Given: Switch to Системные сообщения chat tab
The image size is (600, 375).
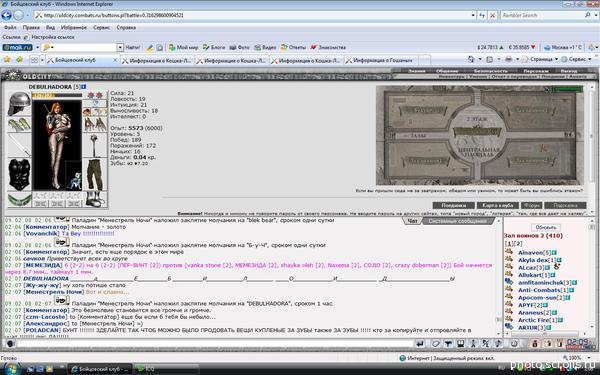Looking at the screenshot, I should [x=458, y=221].
